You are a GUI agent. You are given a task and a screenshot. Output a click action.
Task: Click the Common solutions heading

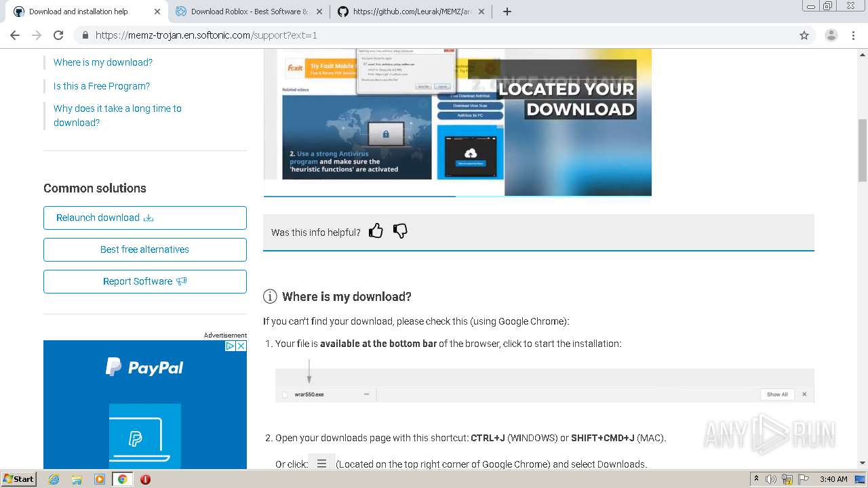pyautogui.click(x=95, y=188)
